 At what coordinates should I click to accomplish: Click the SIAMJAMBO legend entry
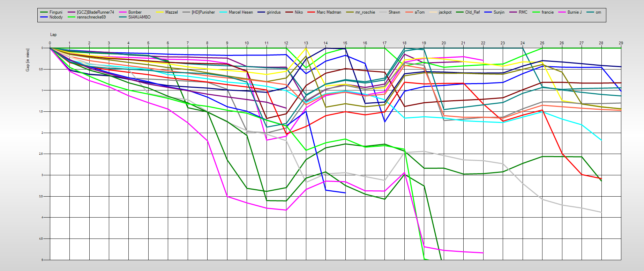139,17
